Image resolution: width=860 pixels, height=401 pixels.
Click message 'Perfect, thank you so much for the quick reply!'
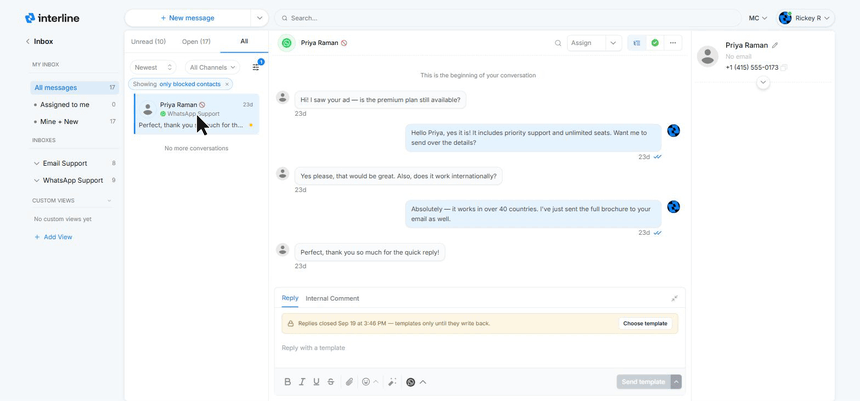coord(370,252)
